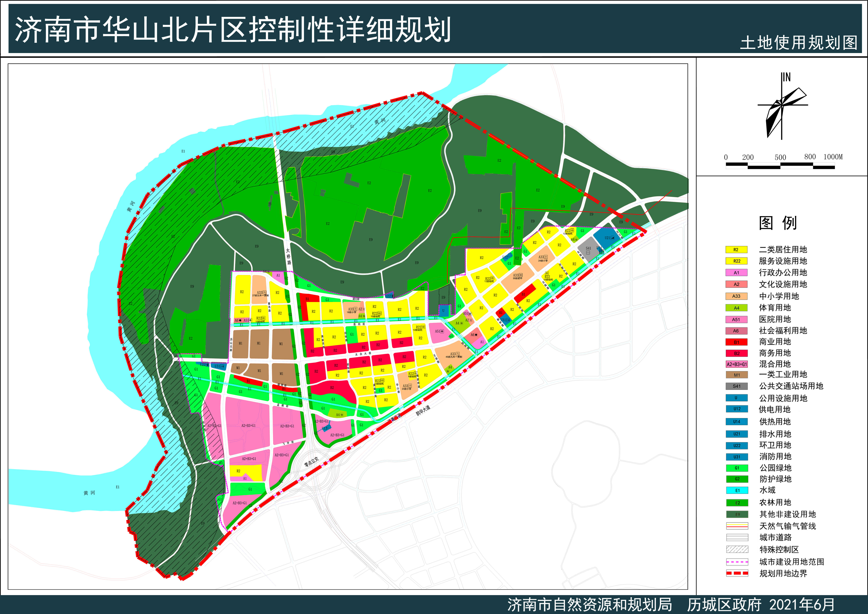868x614 pixels.
Task: Click the 天然气输气管线 legend line symbol
Action: point(737,526)
